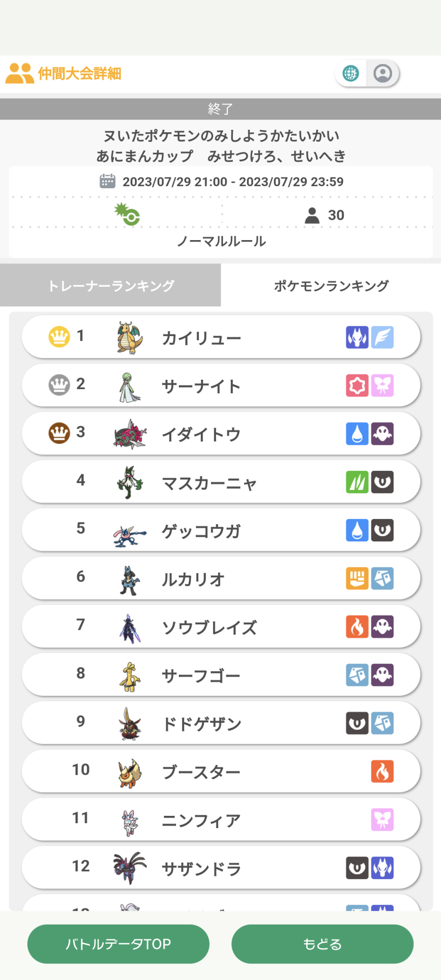This screenshot has width=441, height=980.
Task: Click ルカリオ's Fighting type icon
Action: click(357, 578)
